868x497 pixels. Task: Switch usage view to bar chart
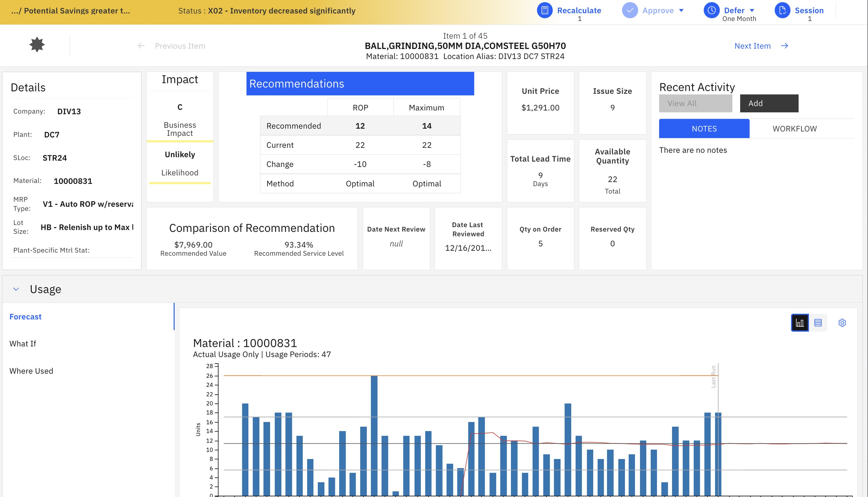click(x=800, y=323)
